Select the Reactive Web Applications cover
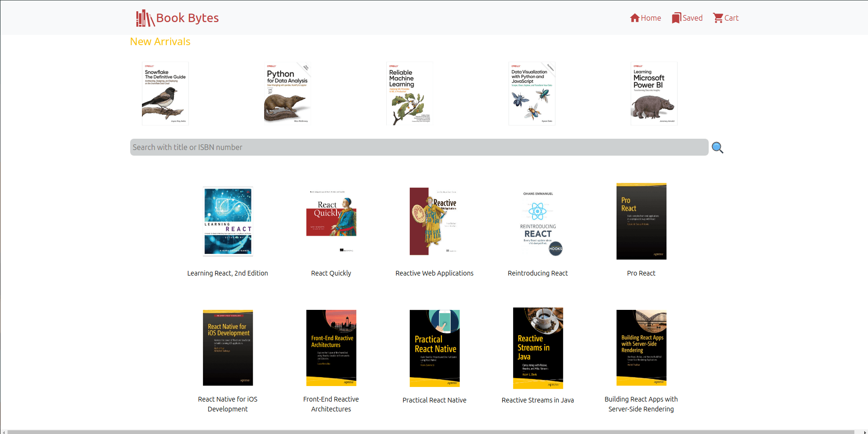Screen dimensions: 868x434 [435, 221]
